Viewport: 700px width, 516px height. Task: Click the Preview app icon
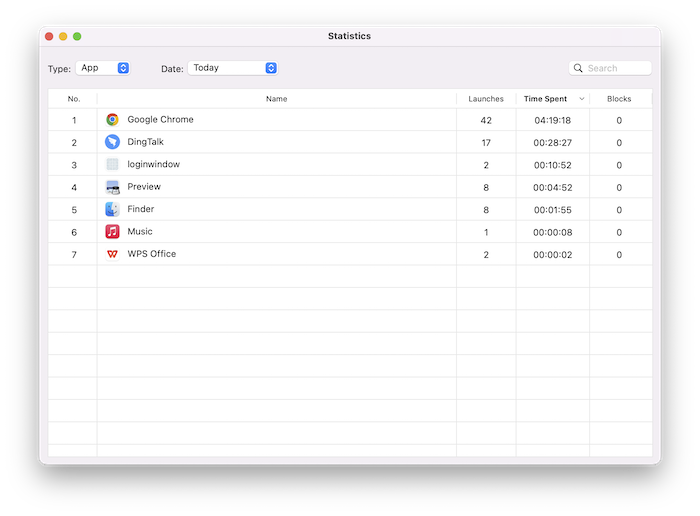(112, 187)
